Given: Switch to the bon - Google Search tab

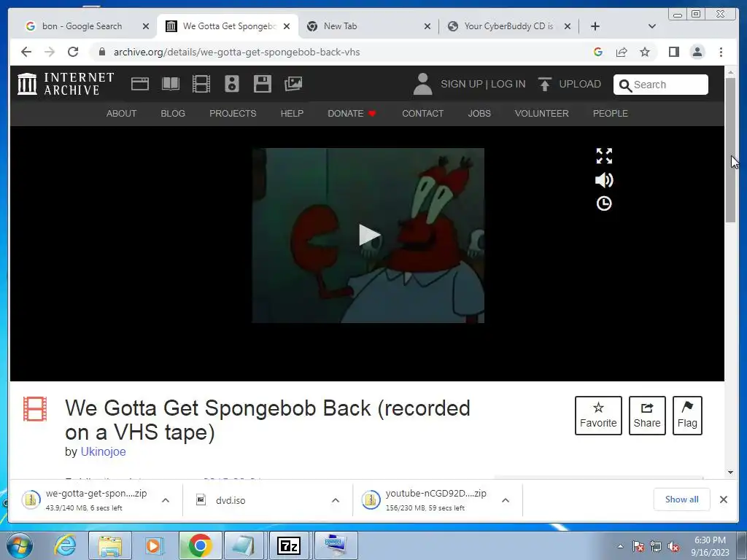Looking at the screenshot, I should tap(82, 26).
